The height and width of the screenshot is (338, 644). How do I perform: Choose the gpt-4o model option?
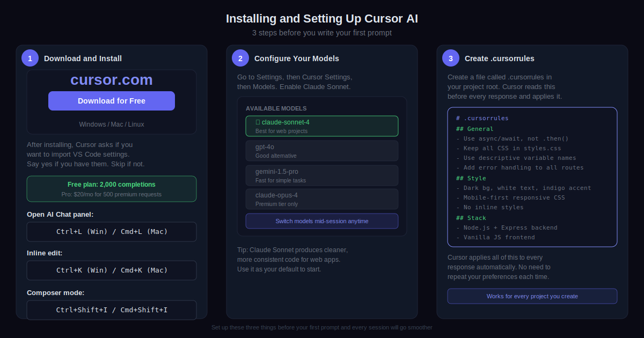[322, 151]
